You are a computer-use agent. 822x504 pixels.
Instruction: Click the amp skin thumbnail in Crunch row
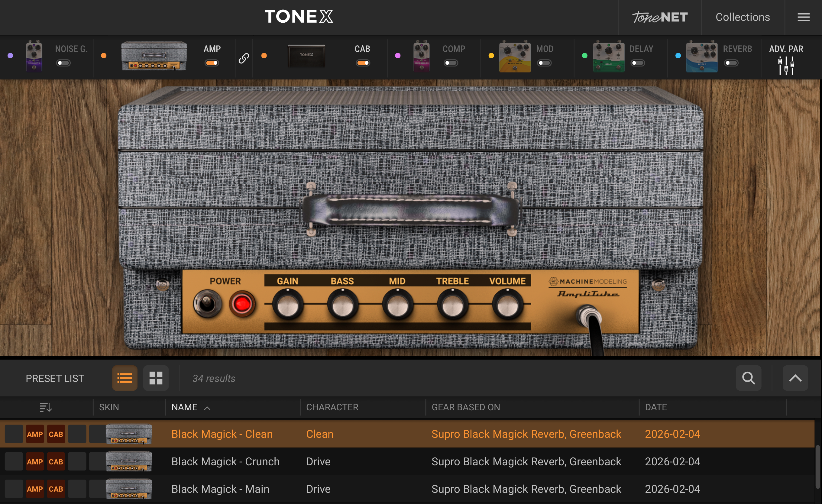click(x=129, y=461)
